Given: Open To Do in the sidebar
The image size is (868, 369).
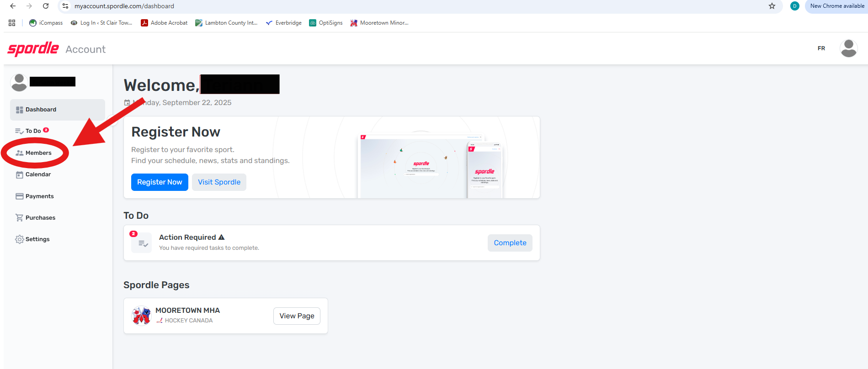Looking at the screenshot, I should coord(32,131).
